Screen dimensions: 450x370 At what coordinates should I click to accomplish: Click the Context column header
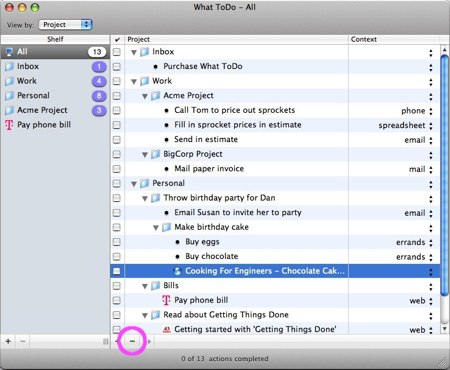(394, 39)
